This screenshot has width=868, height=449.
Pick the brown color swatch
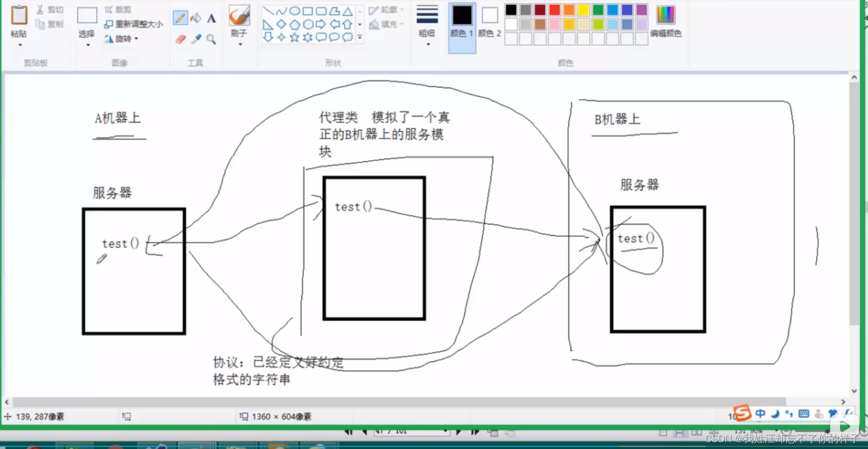point(540,24)
